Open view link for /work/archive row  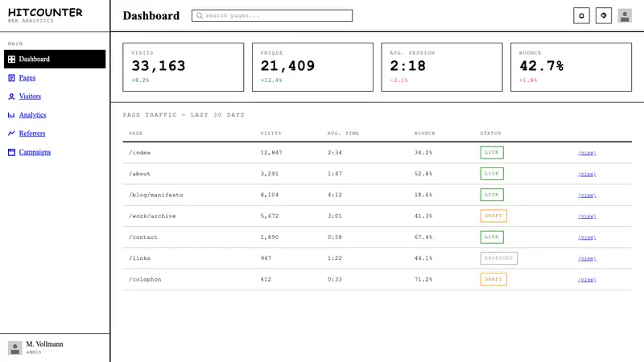tap(587, 216)
